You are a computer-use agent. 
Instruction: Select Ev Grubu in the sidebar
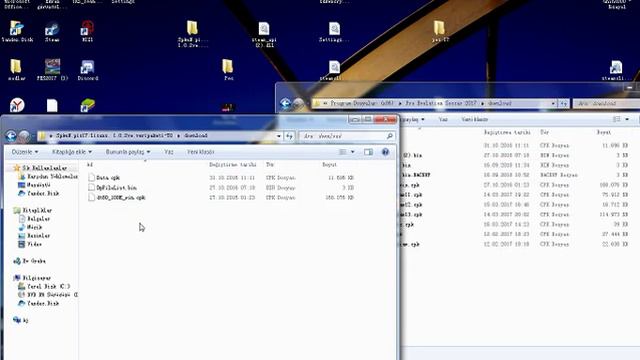point(29,261)
